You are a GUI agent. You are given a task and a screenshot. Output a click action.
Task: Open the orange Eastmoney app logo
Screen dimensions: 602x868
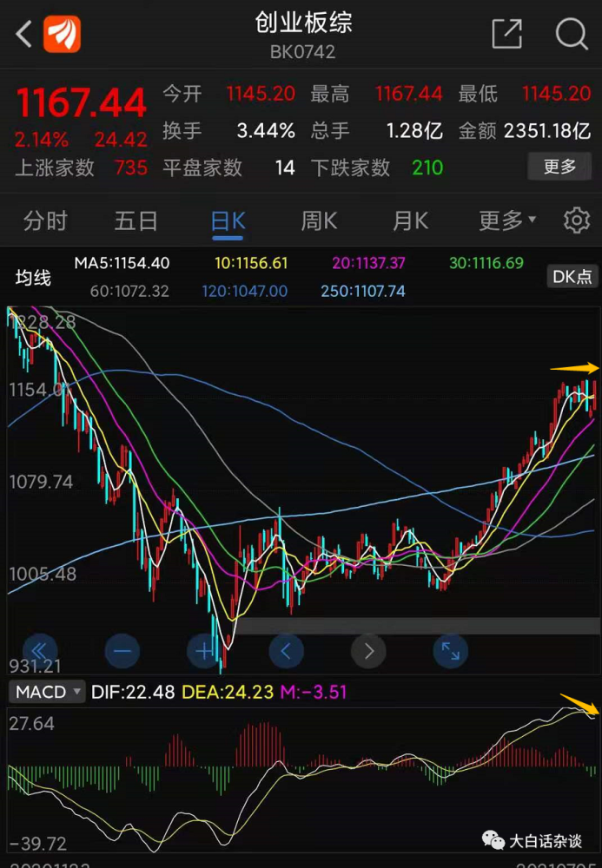62,34
